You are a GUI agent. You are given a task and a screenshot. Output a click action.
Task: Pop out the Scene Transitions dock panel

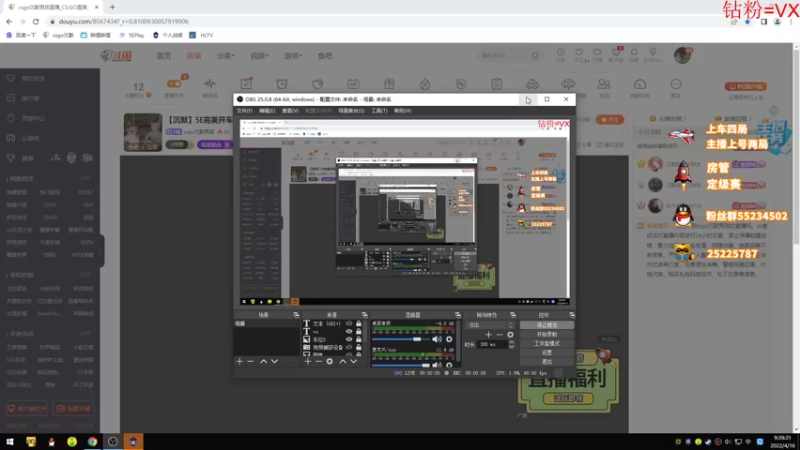(x=513, y=315)
